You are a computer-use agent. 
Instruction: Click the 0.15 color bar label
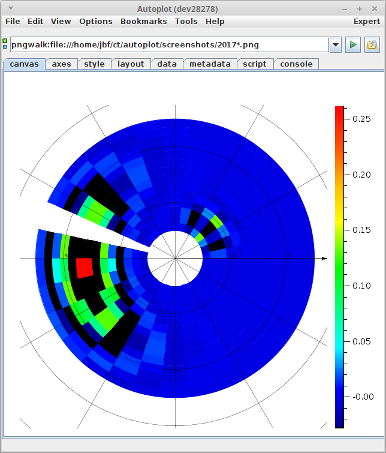point(361,230)
